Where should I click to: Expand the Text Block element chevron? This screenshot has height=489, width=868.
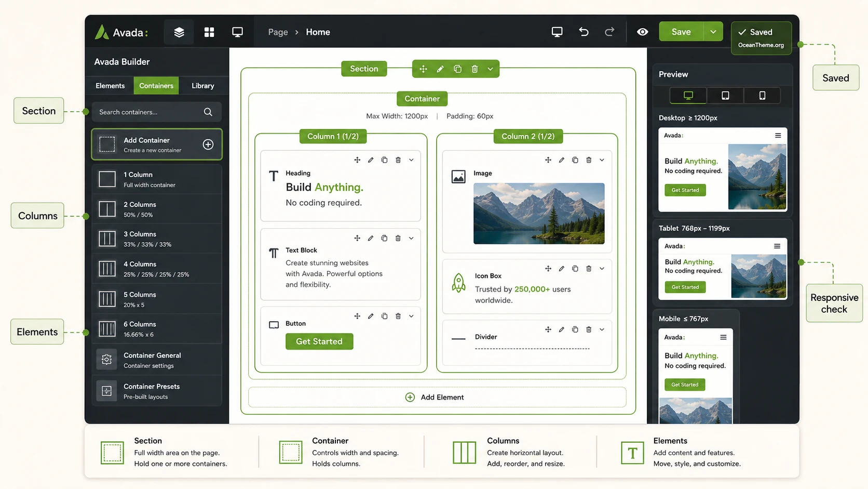coord(411,238)
